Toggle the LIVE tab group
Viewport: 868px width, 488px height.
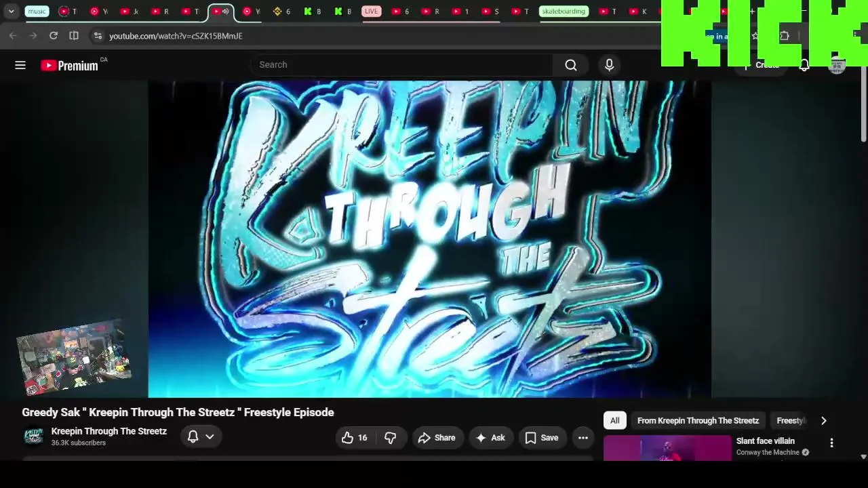coord(371,12)
